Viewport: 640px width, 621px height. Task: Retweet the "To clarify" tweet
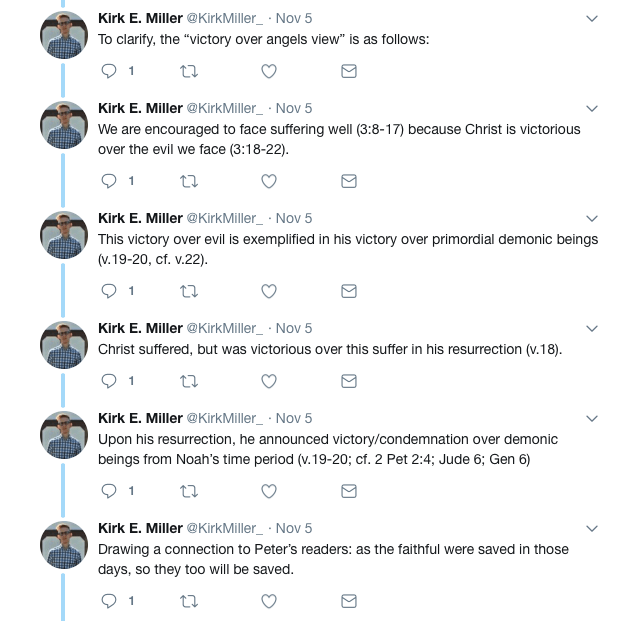[x=187, y=71]
